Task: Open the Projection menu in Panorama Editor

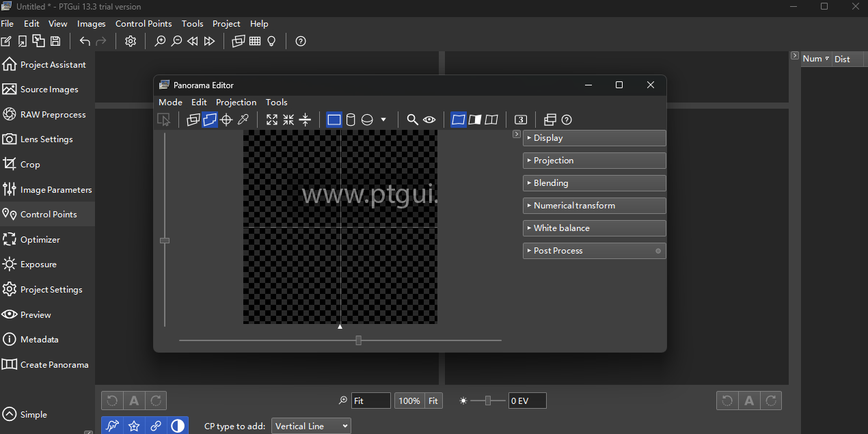Action: click(x=236, y=102)
